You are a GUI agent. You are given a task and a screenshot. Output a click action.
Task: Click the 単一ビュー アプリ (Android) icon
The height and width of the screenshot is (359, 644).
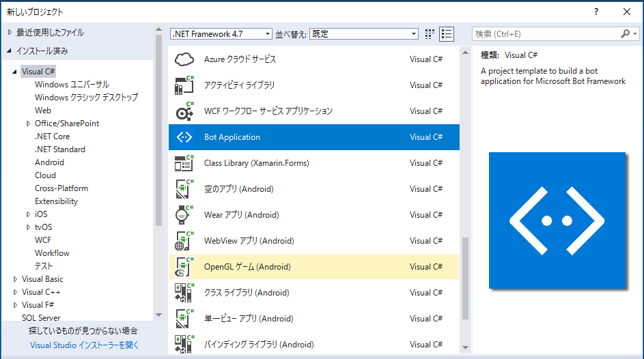[x=184, y=318]
